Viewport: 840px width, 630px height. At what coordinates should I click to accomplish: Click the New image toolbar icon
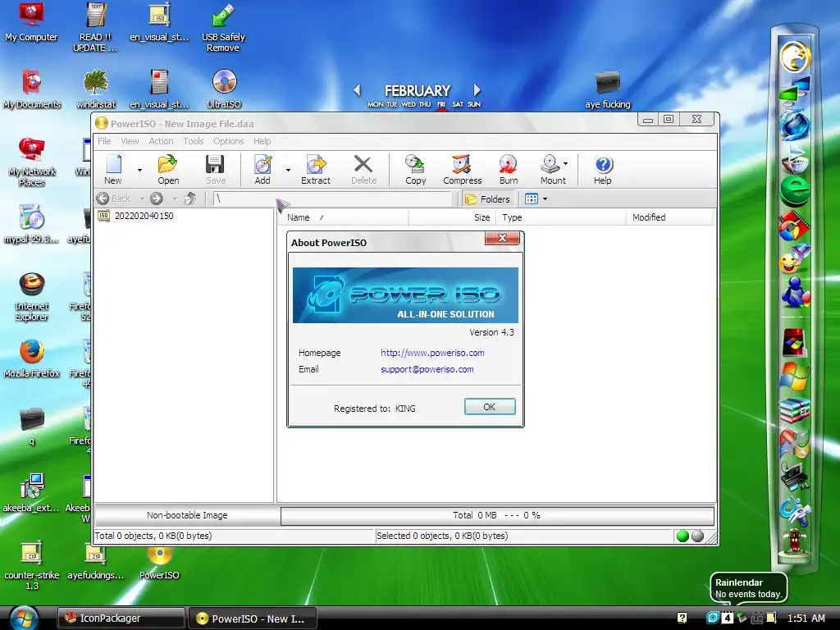click(x=113, y=169)
